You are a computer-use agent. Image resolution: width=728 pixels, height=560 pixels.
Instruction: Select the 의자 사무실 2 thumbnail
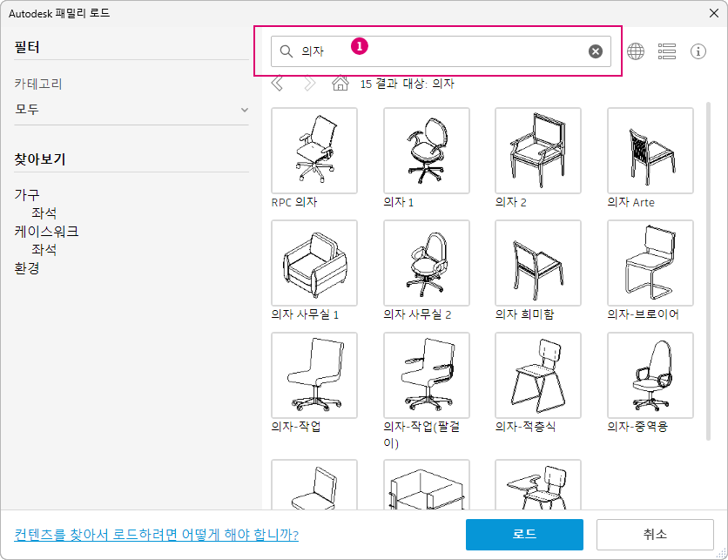[426, 263]
